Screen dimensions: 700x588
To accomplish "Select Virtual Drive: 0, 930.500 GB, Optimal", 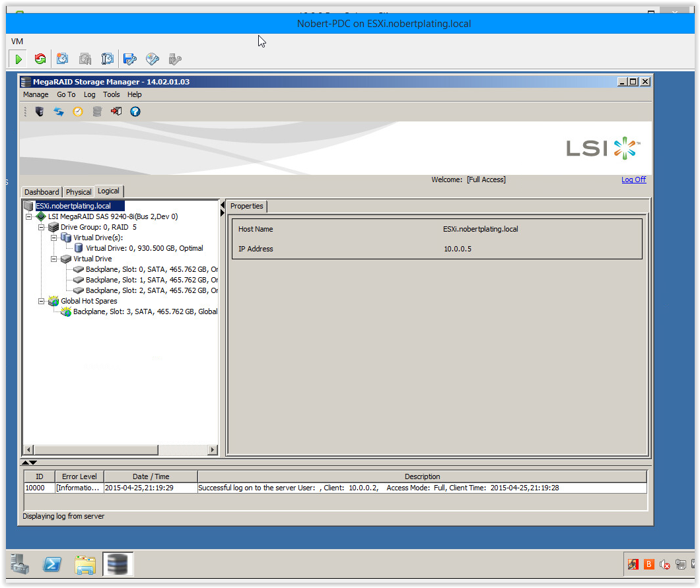I will 144,248.
